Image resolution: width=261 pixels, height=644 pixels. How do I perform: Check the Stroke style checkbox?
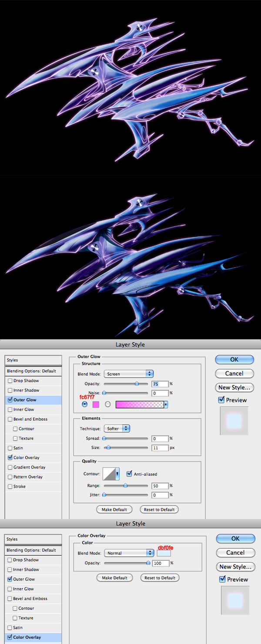pos(10,486)
